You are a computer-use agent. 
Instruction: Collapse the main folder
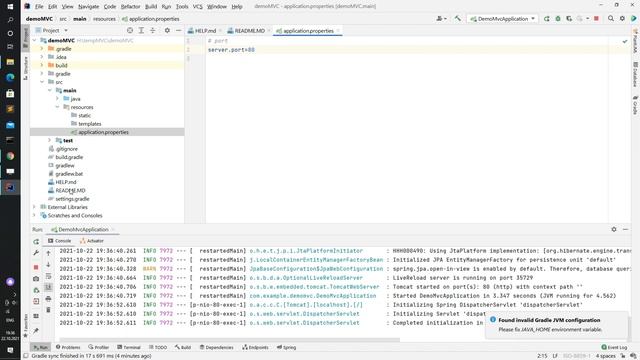49,90
